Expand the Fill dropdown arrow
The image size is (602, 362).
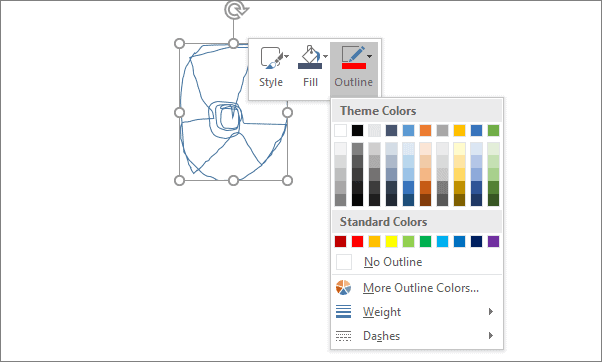[326, 56]
